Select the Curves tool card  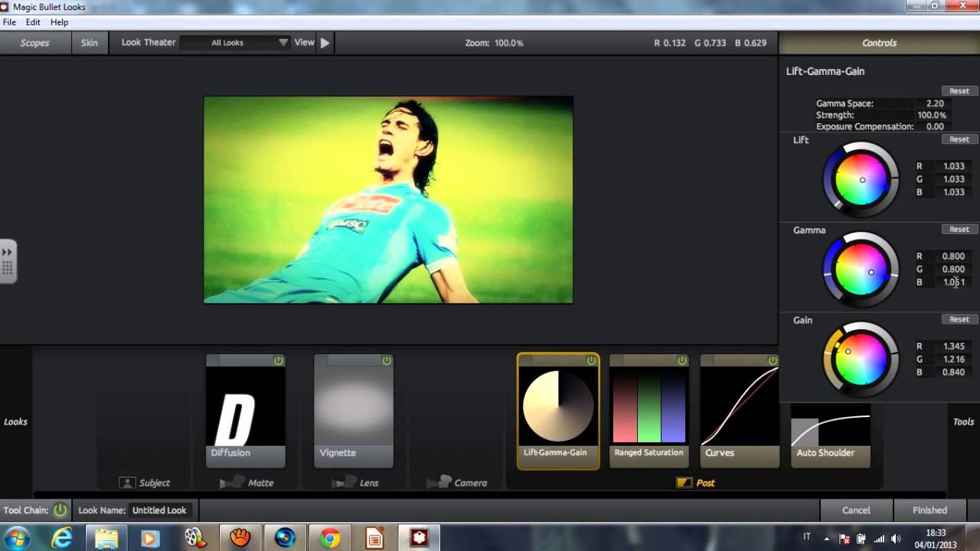click(740, 411)
